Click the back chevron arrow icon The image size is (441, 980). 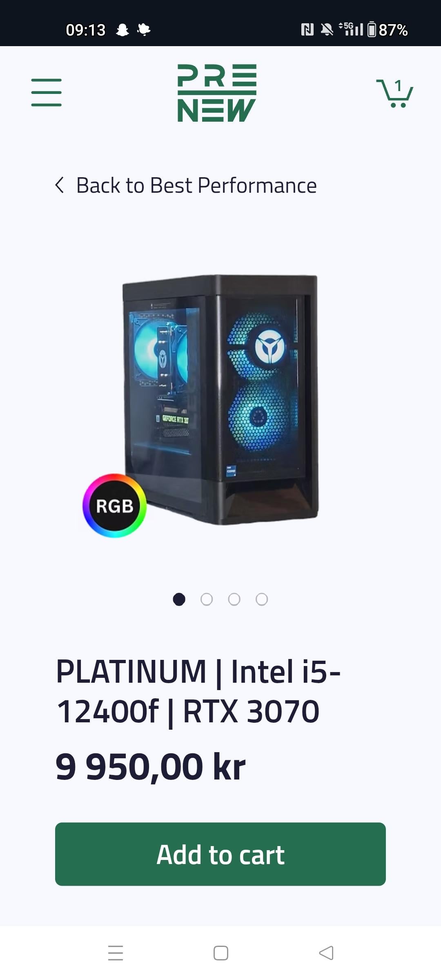coord(60,185)
